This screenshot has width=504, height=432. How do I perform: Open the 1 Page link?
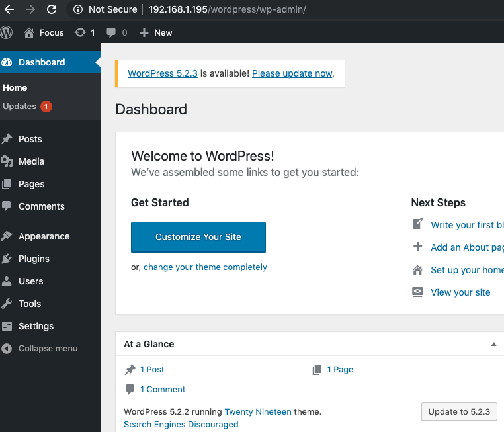(x=340, y=370)
